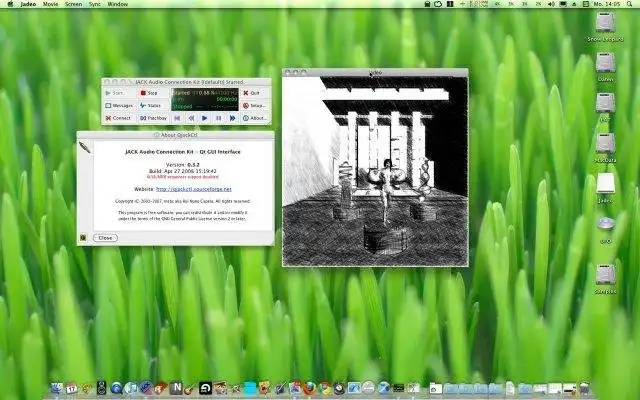
Task: Close the About QjackCtl dialog
Action: pos(105,238)
